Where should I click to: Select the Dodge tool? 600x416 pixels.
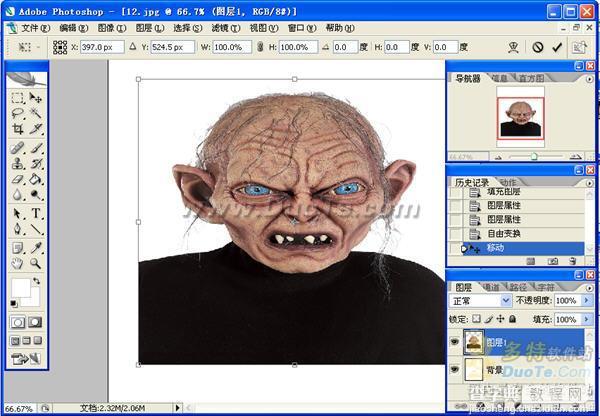(36, 195)
